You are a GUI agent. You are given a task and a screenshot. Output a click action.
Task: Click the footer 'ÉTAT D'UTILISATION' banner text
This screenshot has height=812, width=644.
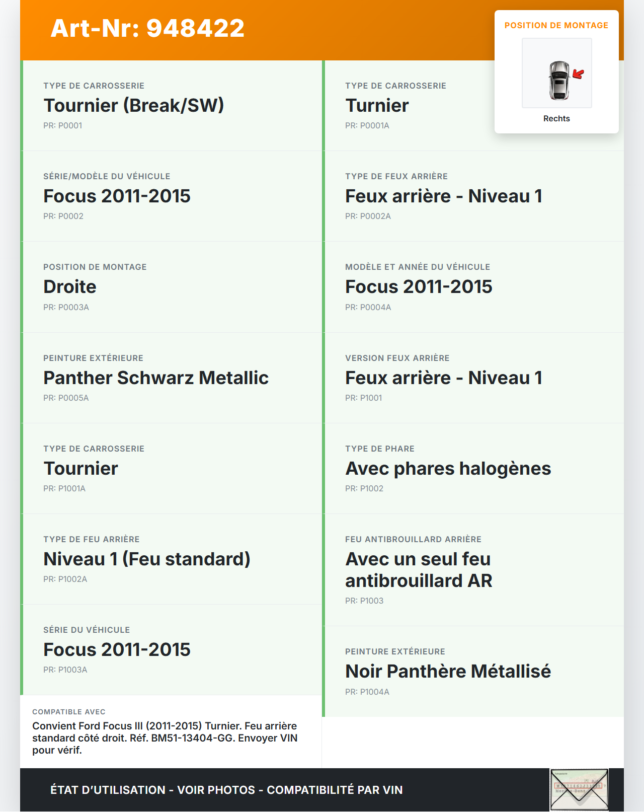(226, 790)
